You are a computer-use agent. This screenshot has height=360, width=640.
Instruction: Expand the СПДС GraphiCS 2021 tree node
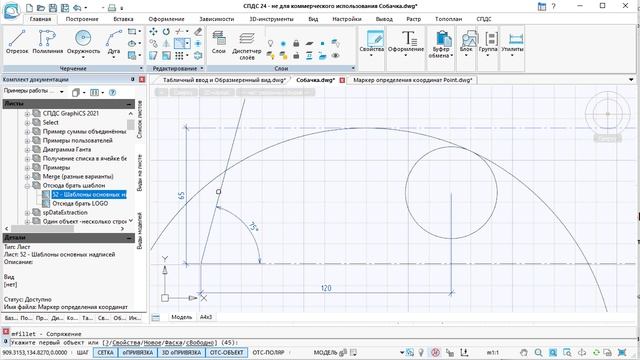[x=27, y=113]
